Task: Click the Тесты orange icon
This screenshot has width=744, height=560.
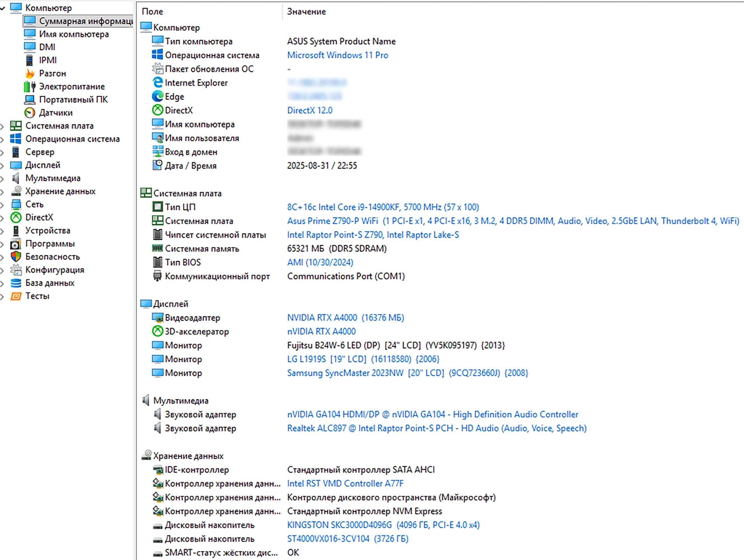Action: pos(16,296)
